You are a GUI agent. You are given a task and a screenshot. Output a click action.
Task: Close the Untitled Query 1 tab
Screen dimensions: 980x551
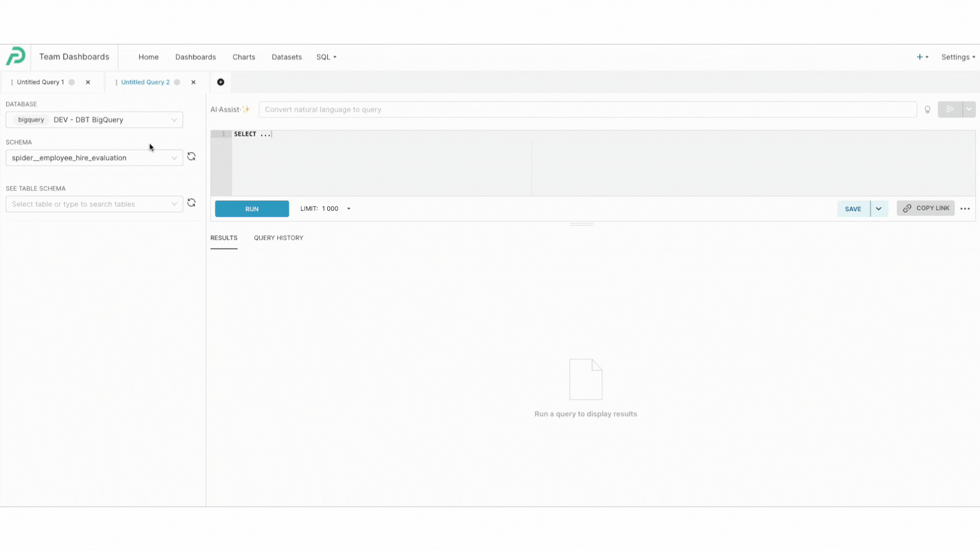click(x=88, y=82)
